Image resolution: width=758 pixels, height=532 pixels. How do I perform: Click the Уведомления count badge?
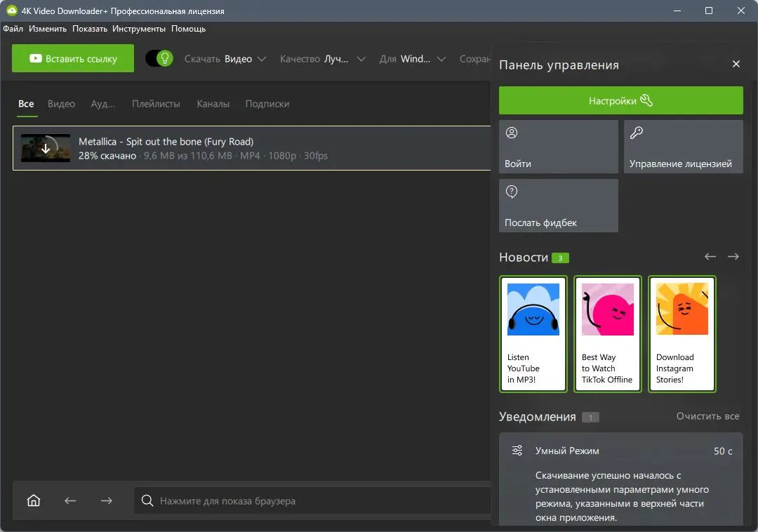(x=590, y=418)
